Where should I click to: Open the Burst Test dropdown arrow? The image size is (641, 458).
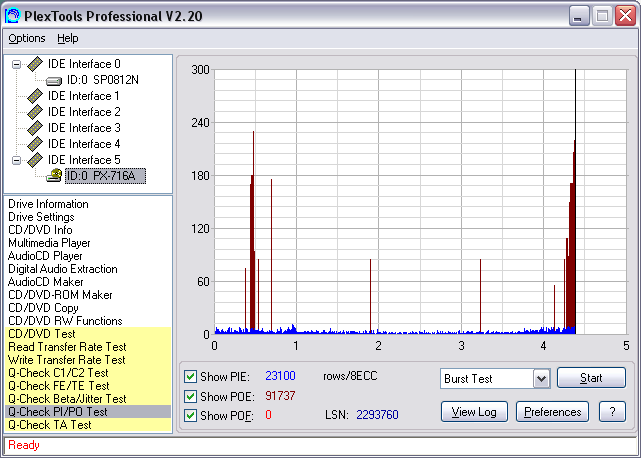(x=542, y=379)
